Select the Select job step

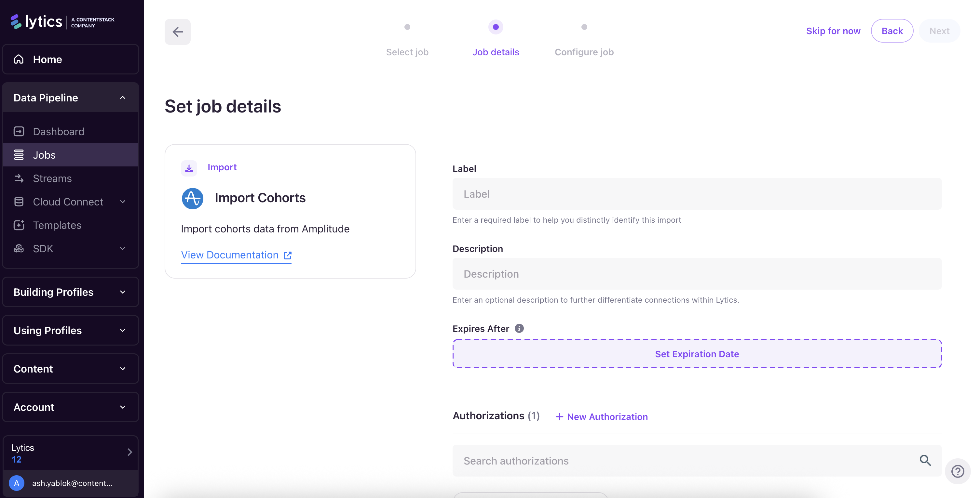(407, 52)
